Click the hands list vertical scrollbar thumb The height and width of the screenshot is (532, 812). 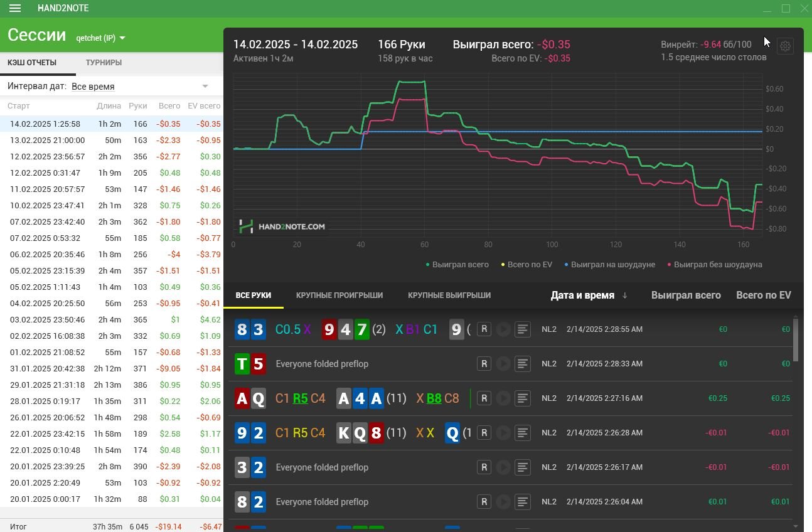796,339
